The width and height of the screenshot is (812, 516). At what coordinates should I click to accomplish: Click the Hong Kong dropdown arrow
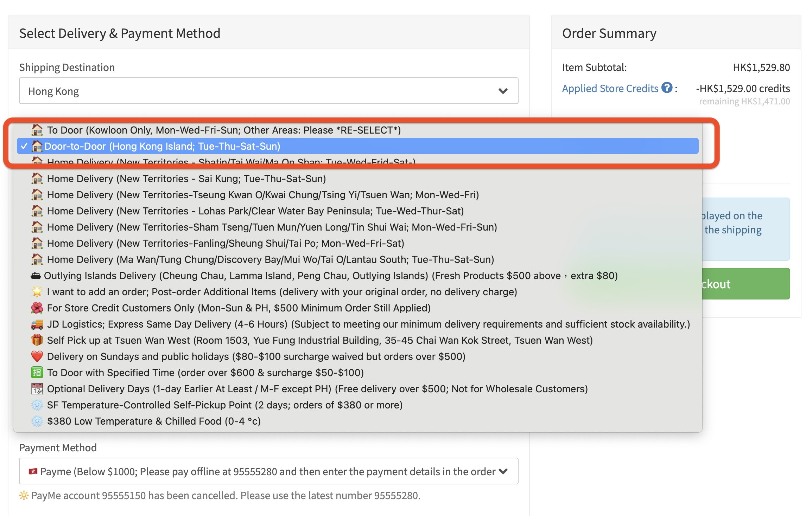pos(503,91)
